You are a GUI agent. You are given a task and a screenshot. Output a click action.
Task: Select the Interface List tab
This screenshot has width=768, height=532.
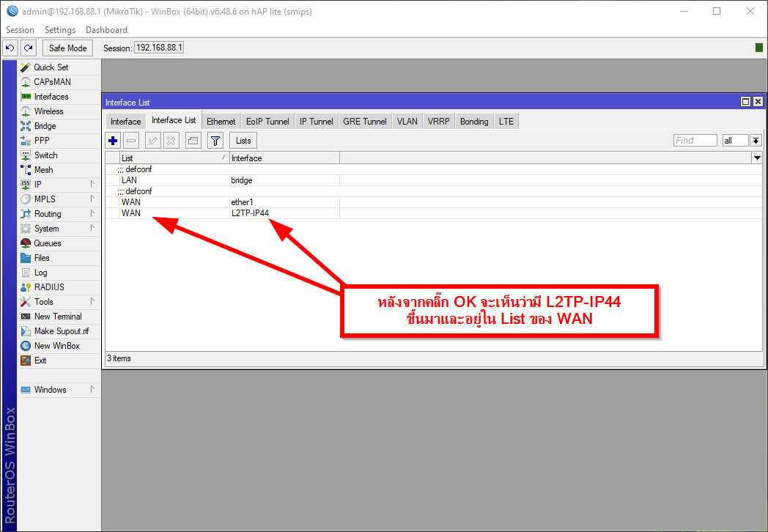coord(174,120)
